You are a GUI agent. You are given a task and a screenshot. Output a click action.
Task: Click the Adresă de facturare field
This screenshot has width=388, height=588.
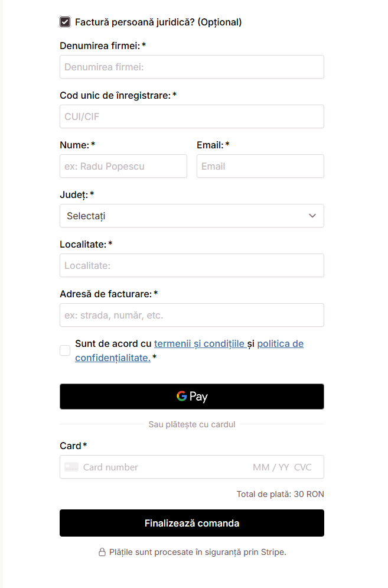[x=191, y=315]
